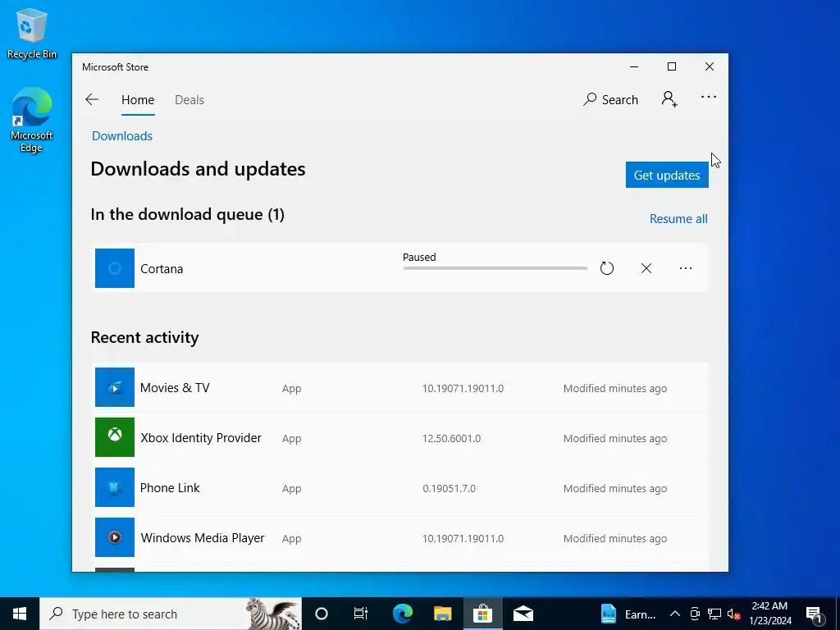840x630 pixels.
Task: Click the Downloads breadcrumb link
Action: click(122, 136)
